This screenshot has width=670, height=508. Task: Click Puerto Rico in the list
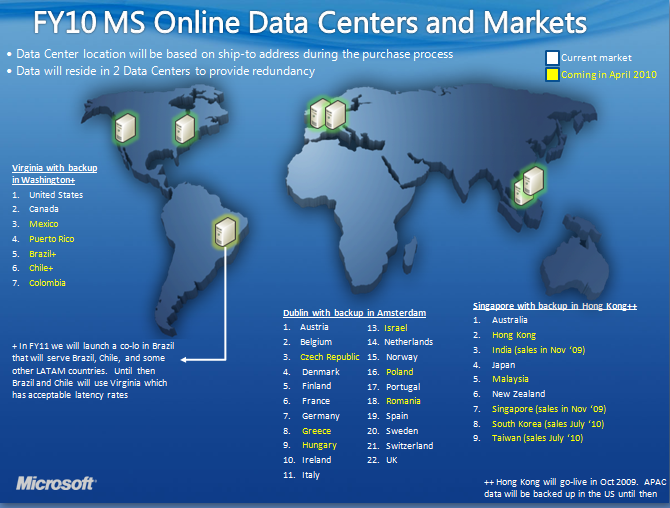coord(52,239)
